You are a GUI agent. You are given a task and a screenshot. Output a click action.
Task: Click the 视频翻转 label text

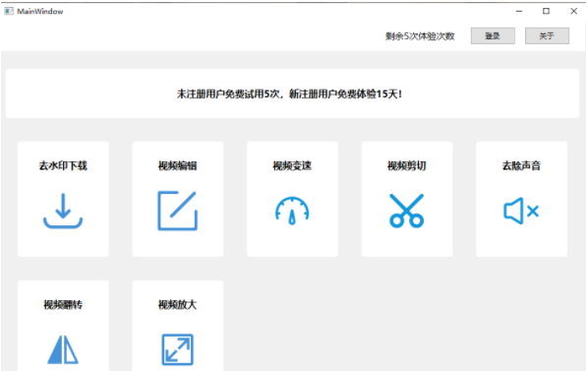click(x=63, y=305)
